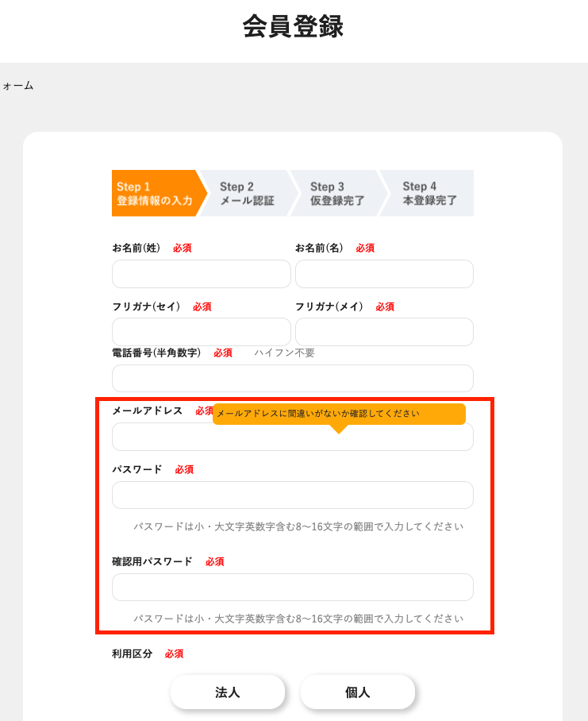Click Step 4 本登録完了 step
Screen dimensions: 588x721
(x=429, y=193)
